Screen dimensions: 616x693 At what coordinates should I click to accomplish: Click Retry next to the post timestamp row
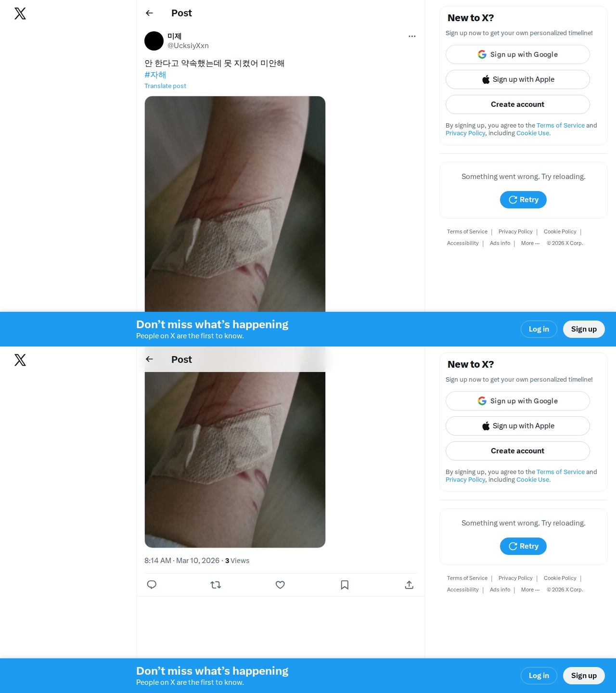tap(523, 546)
